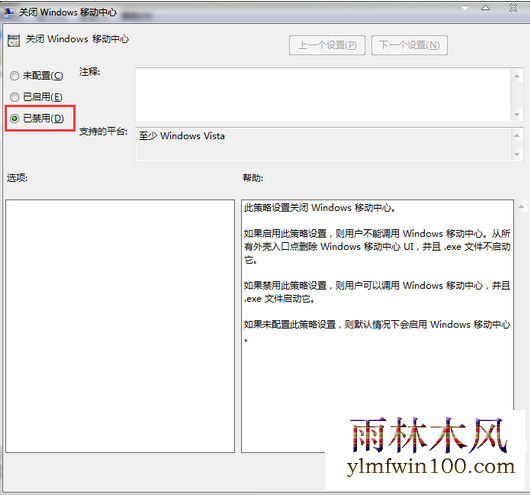Select the 未配置(C) radio button
This screenshot has height=495, width=530.
point(14,76)
